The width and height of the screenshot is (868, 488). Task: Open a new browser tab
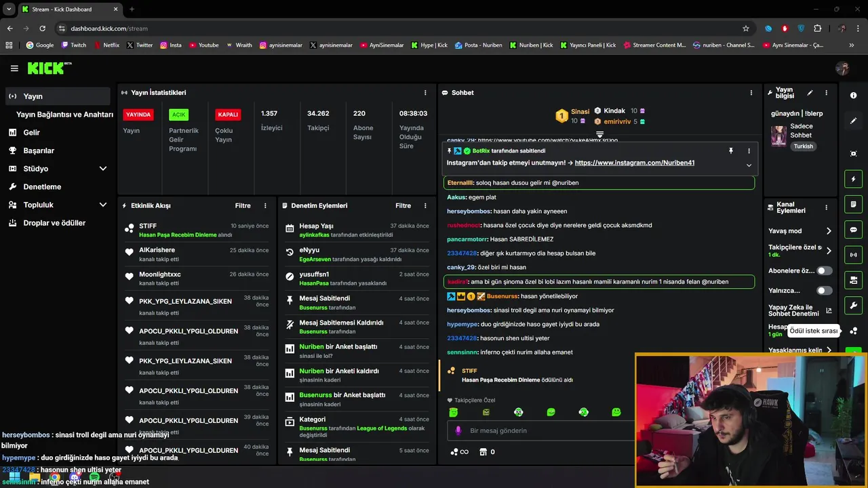132,9
